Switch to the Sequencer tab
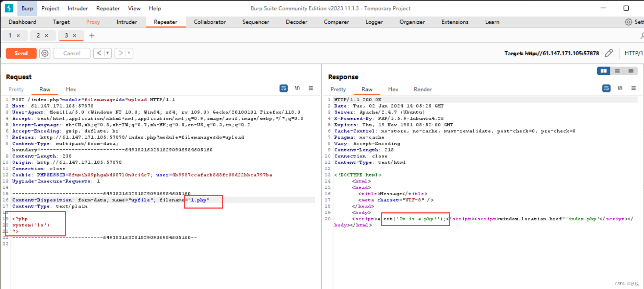Viewport: 644px width, 289px height. tap(256, 22)
